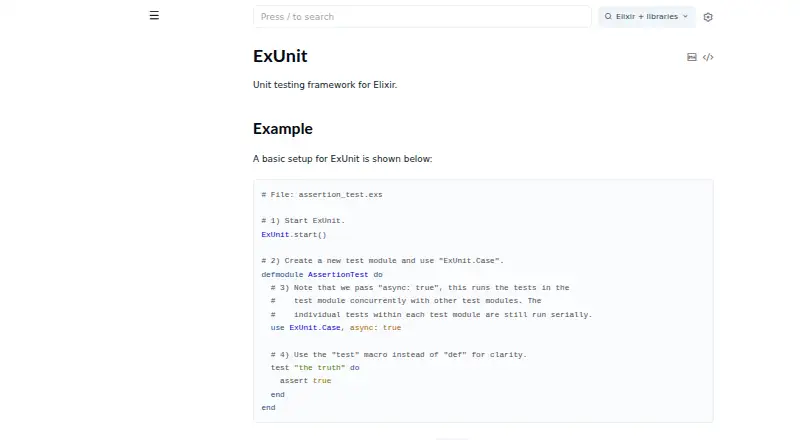Focus the 'Press / to search' field
Screen dimensions: 800x440
[422, 17]
